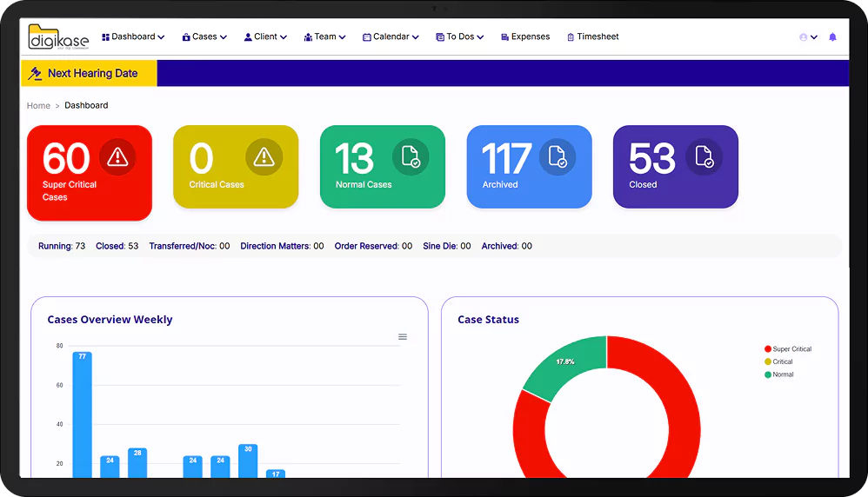The width and height of the screenshot is (868, 497).
Task: Click the Expenses icon in navbar
Action: click(504, 37)
